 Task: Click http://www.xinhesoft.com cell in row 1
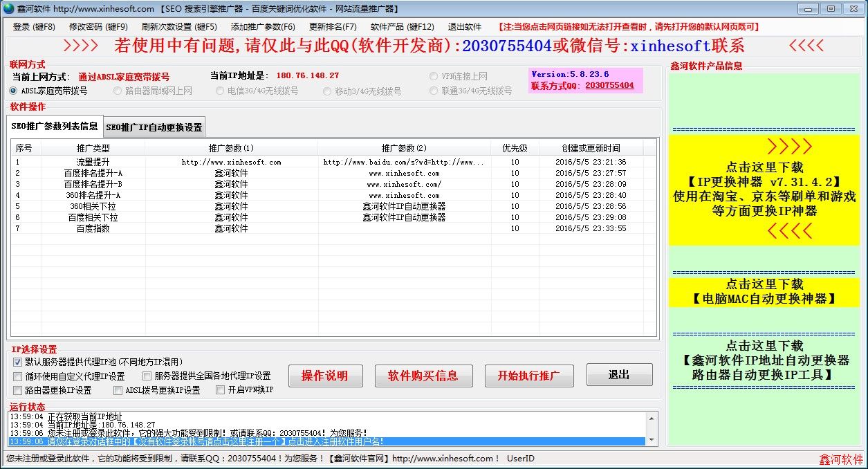point(232,162)
